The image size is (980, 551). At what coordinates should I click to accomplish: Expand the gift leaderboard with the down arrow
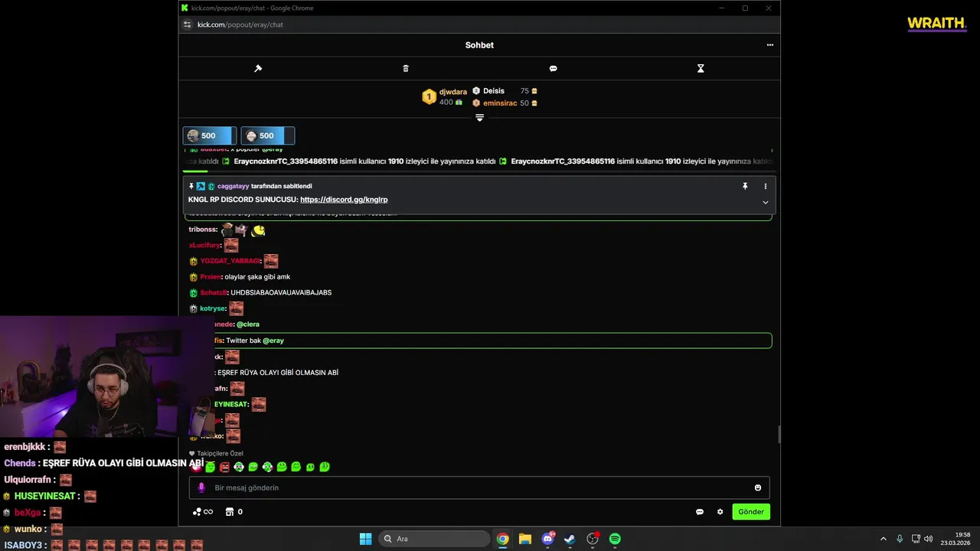click(479, 118)
